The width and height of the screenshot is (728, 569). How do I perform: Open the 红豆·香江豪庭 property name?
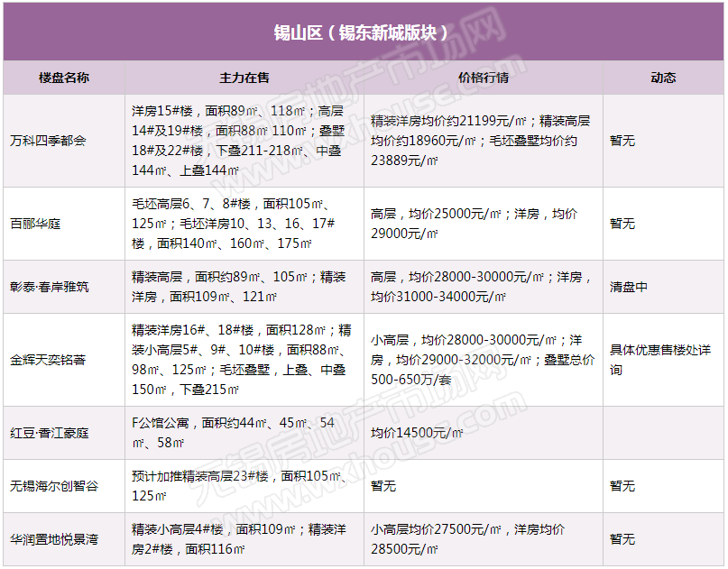pos(50,434)
